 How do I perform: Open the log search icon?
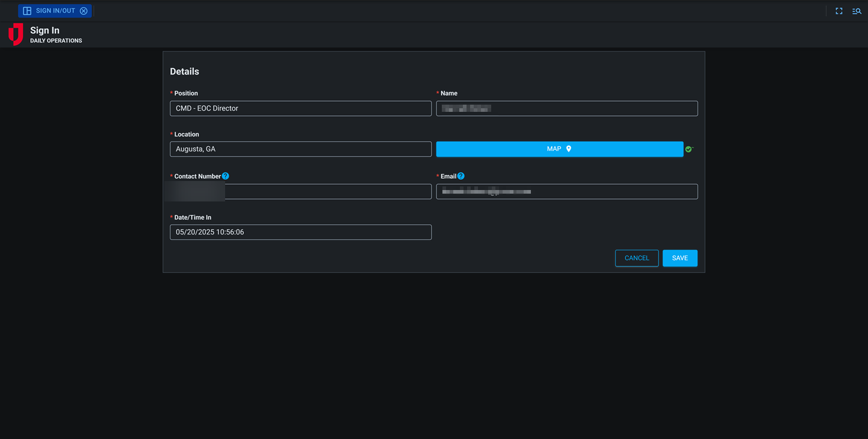point(857,10)
